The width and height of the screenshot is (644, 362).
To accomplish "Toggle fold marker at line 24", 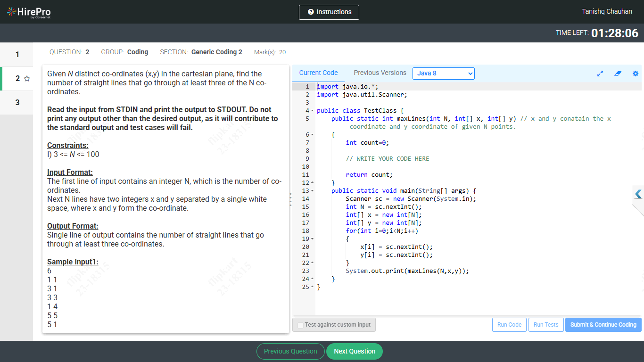I will click(312, 279).
